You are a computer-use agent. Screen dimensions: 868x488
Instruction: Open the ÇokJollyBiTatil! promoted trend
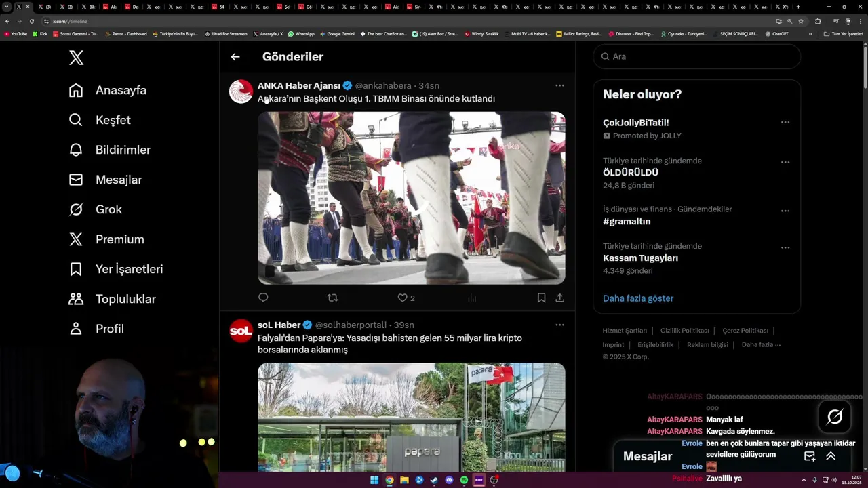636,123
